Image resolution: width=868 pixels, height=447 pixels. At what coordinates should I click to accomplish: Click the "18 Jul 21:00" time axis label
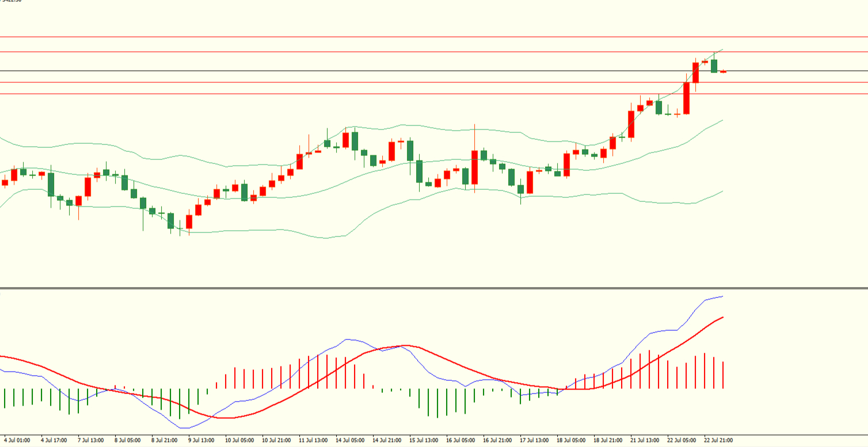[608, 441]
